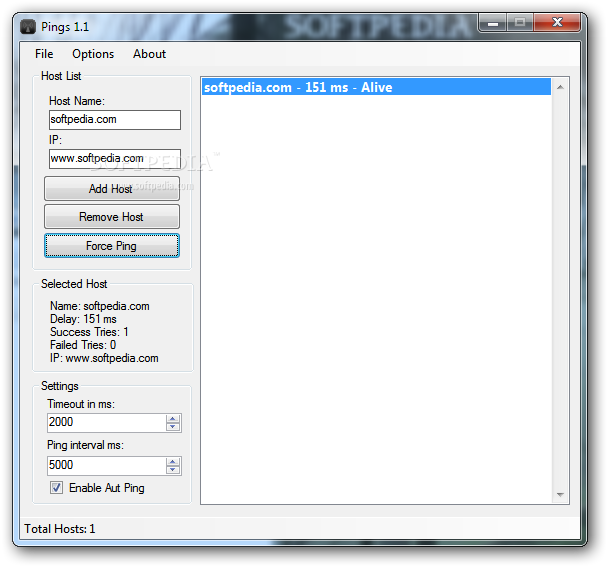The width and height of the screenshot is (608, 567).
Task: Click the host list scrollbar up arrow
Action: tap(560, 88)
